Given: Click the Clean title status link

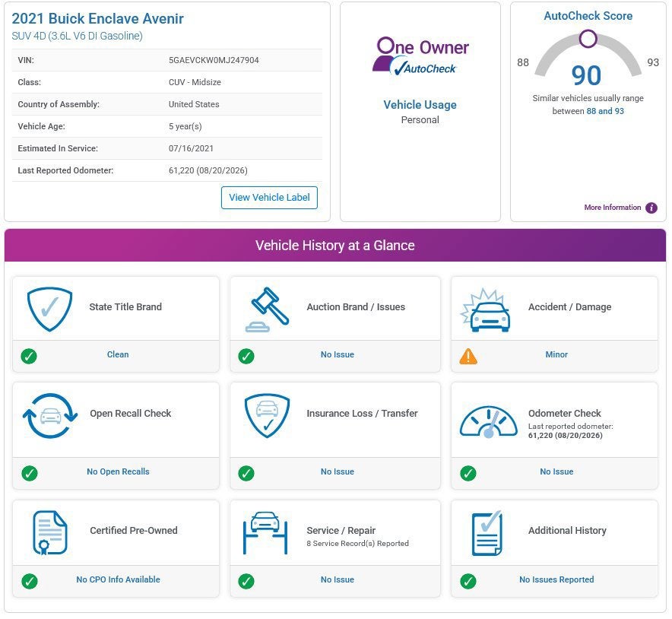Looking at the screenshot, I should click(x=118, y=354).
